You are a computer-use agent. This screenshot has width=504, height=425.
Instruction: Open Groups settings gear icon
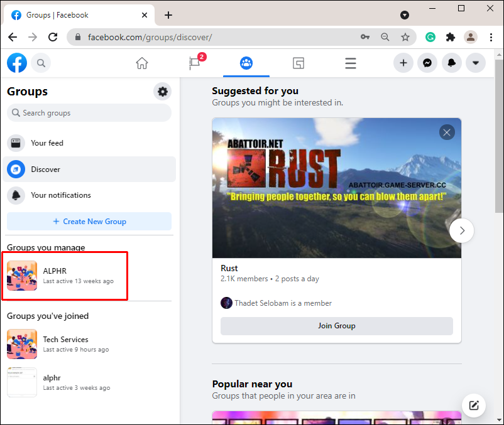coord(162,92)
